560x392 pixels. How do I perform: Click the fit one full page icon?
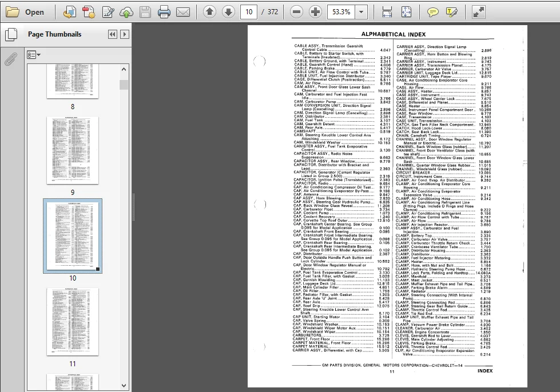(x=406, y=12)
